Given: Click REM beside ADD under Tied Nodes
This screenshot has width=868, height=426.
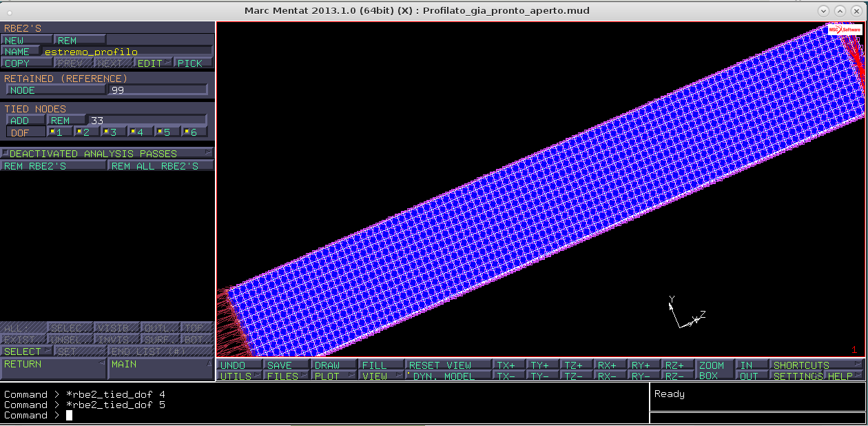Looking at the screenshot, I should tap(67, 121).
